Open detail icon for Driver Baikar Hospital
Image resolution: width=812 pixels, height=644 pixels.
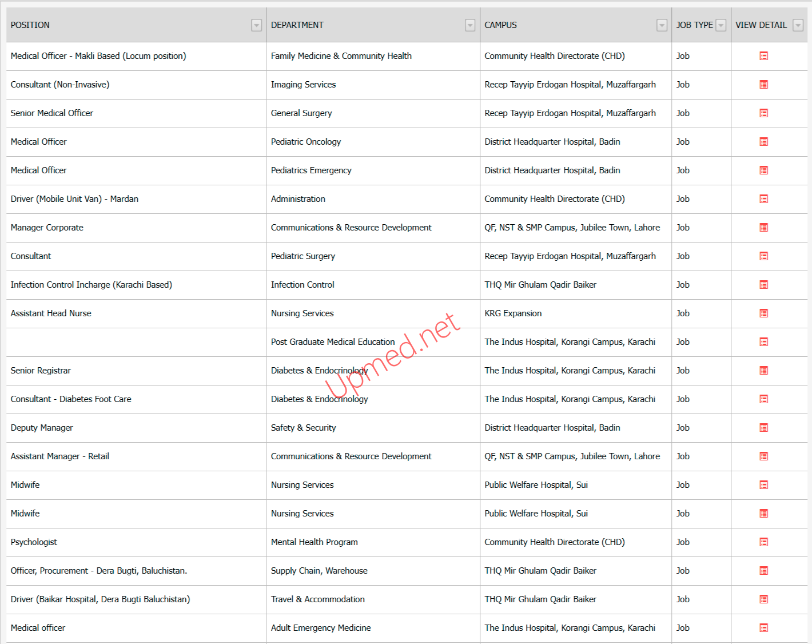coord(763,599)
